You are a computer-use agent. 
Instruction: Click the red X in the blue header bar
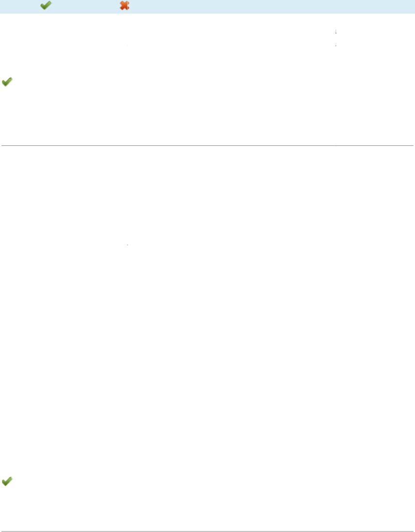pos(124,6)
